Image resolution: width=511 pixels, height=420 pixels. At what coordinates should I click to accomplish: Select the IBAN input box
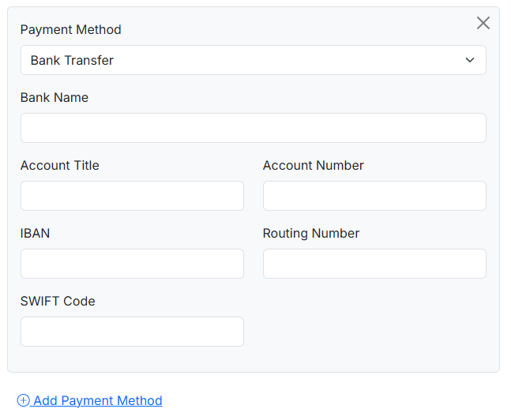(132, 264)
